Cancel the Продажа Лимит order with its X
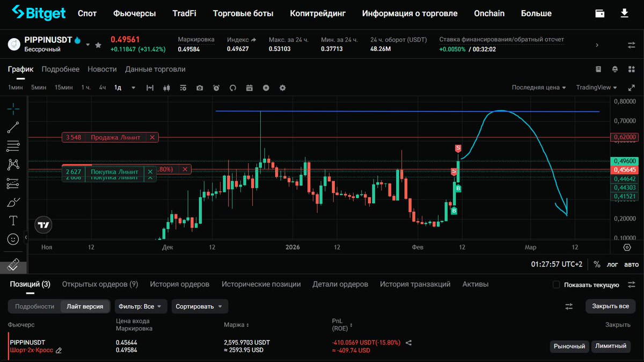 [x=152, y=137]
